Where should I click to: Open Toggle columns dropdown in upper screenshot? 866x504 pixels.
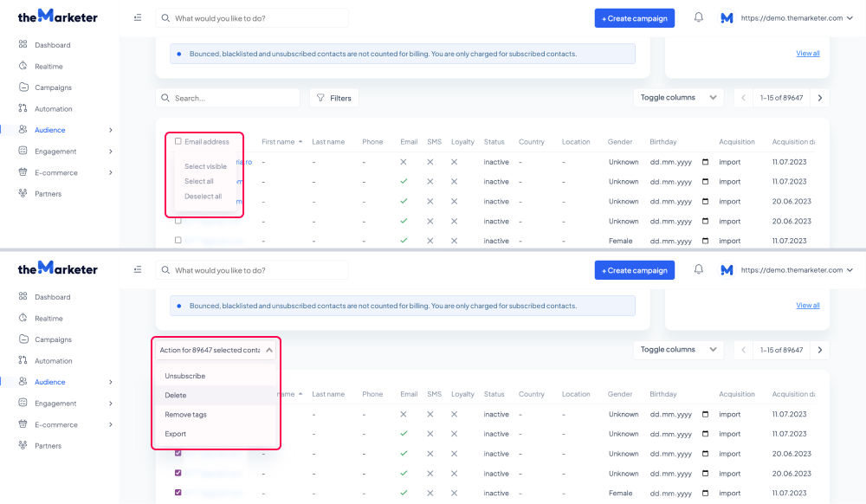tap(678, 98)
